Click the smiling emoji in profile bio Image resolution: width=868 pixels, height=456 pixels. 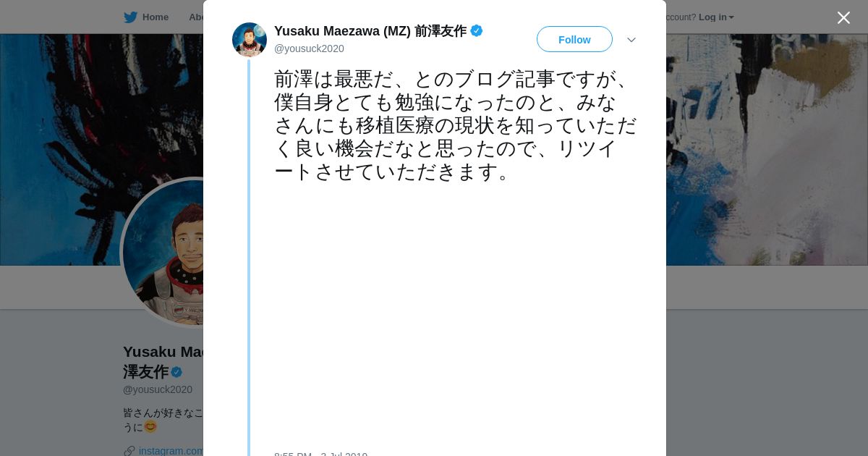point(150,426)
